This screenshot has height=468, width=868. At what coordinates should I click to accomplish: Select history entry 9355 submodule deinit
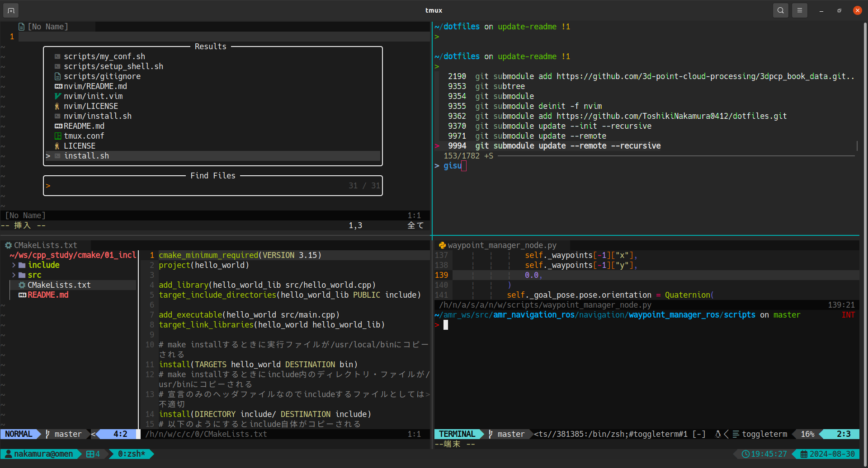pos(525,106)
